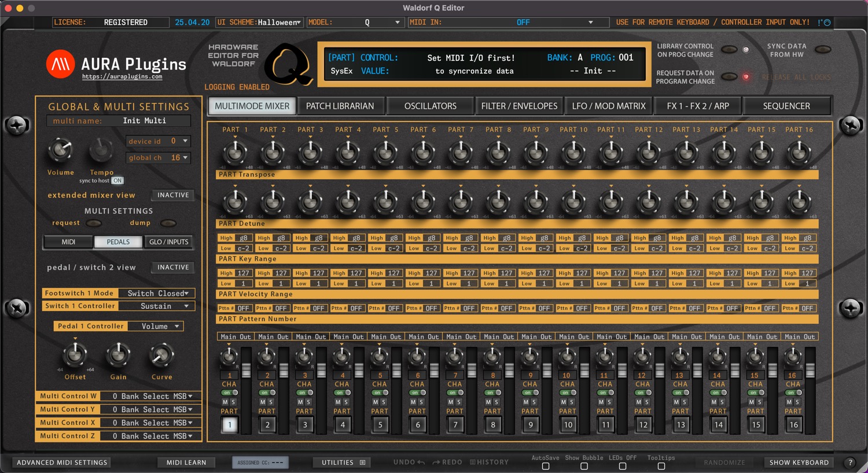
Task: Open the LFO / MOD MATRIX tab
Action: pyautogui.click(x=609, y=106)
